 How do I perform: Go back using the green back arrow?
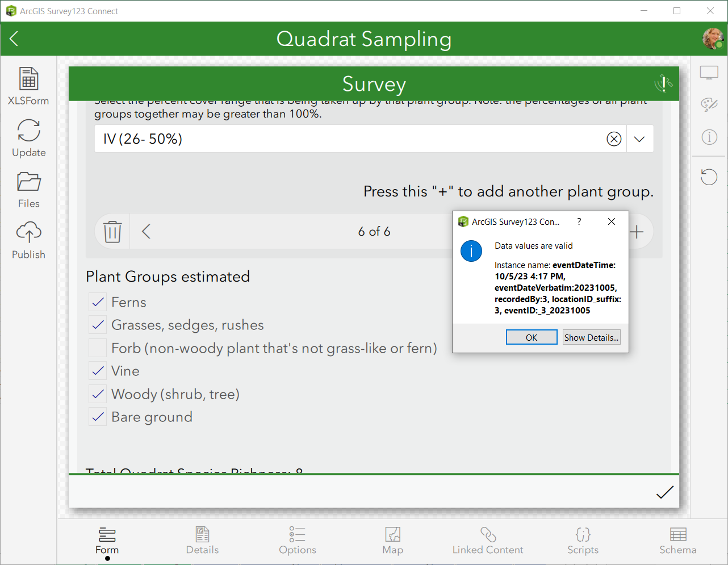(13, 39)
